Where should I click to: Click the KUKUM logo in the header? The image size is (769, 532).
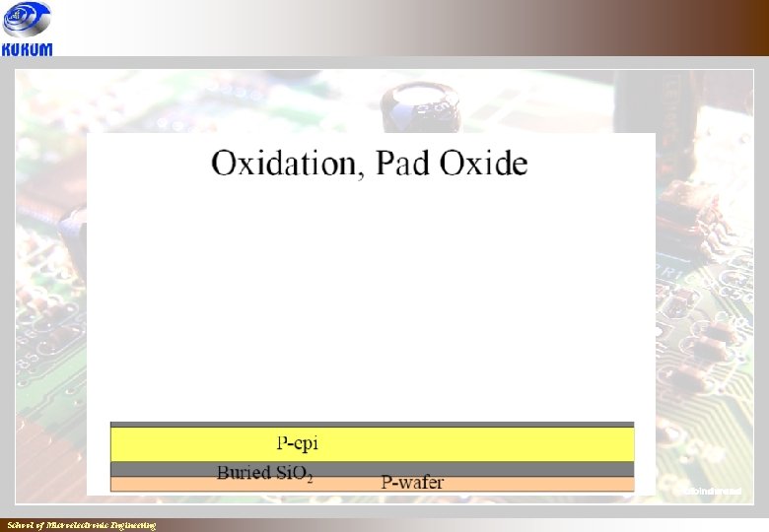[x=27, y=29]
